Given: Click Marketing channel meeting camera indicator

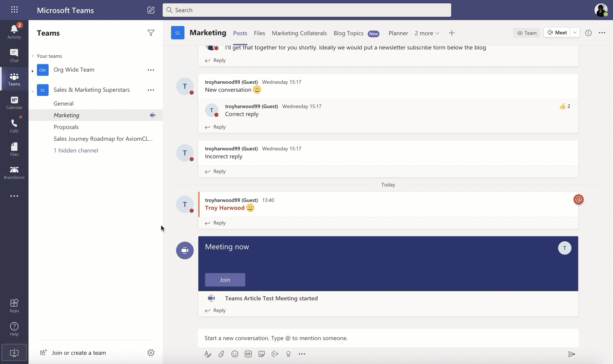Looking at the screenshot, I should [x=153, y=115].
